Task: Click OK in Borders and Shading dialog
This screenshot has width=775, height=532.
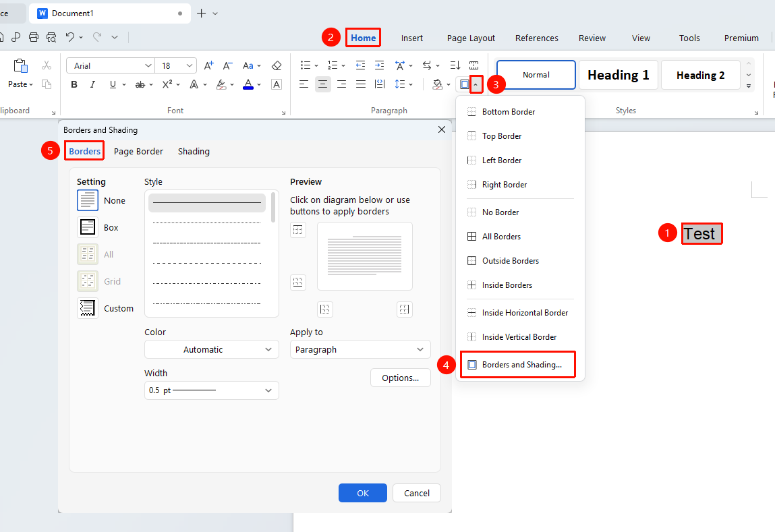Action: pyautogui.click(x=363, y=493)
